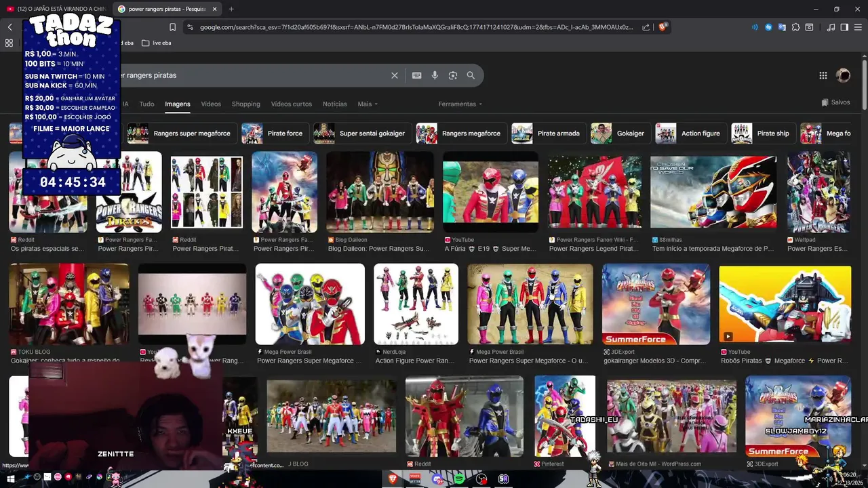Screen dimensions: 868x488
Task: Open the Mega Power Brasil Super Megaforce O u... image
Action: (530, 304)
